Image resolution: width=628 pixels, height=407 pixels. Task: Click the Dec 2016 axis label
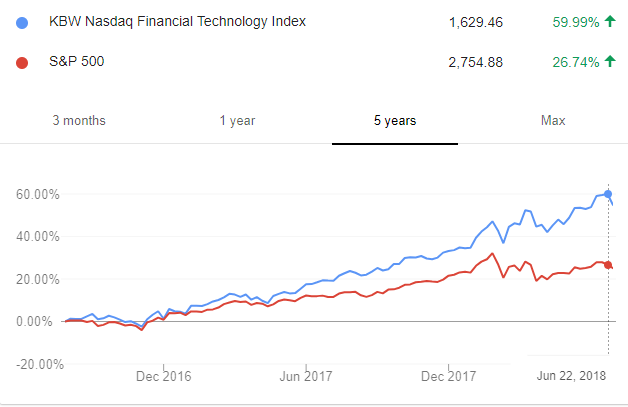(163, 376)
